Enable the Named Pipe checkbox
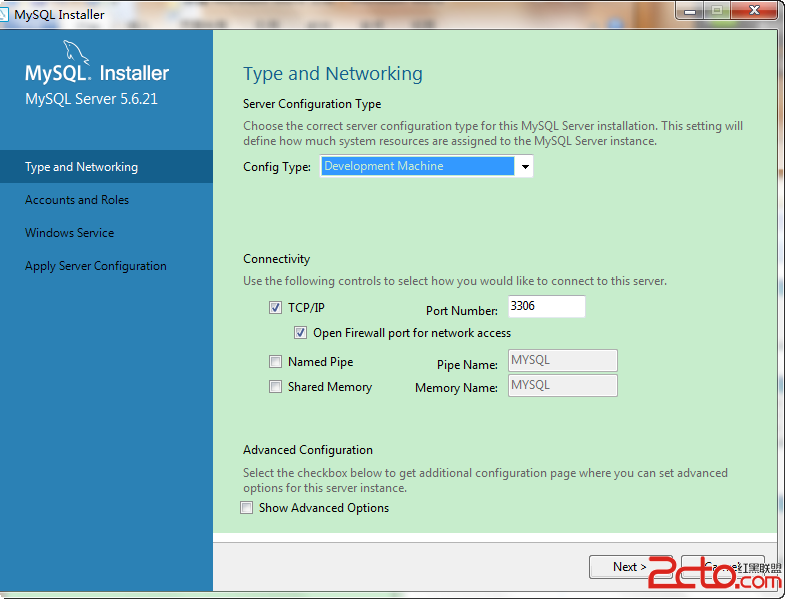 [275, 362]
